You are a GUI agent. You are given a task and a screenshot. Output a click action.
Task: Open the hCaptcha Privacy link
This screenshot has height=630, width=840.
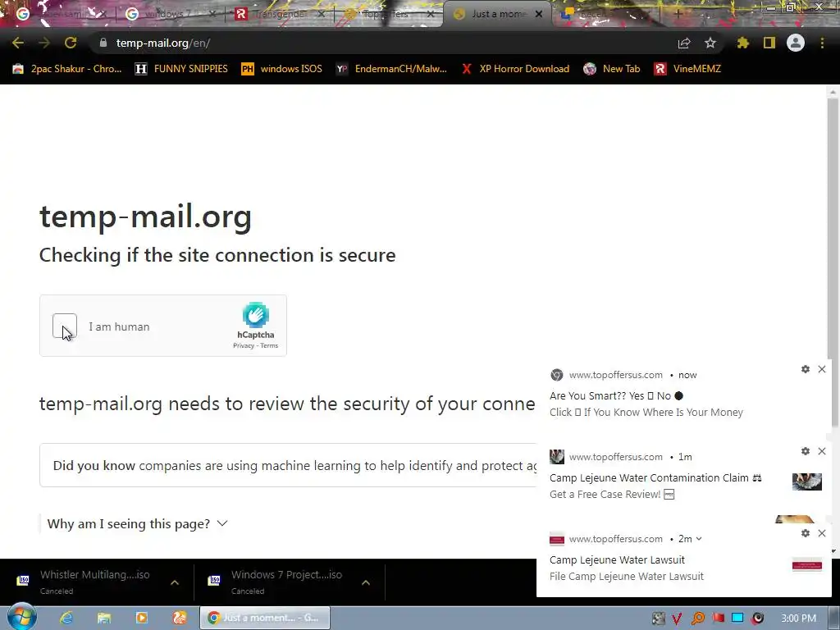[x=243, y=346]
